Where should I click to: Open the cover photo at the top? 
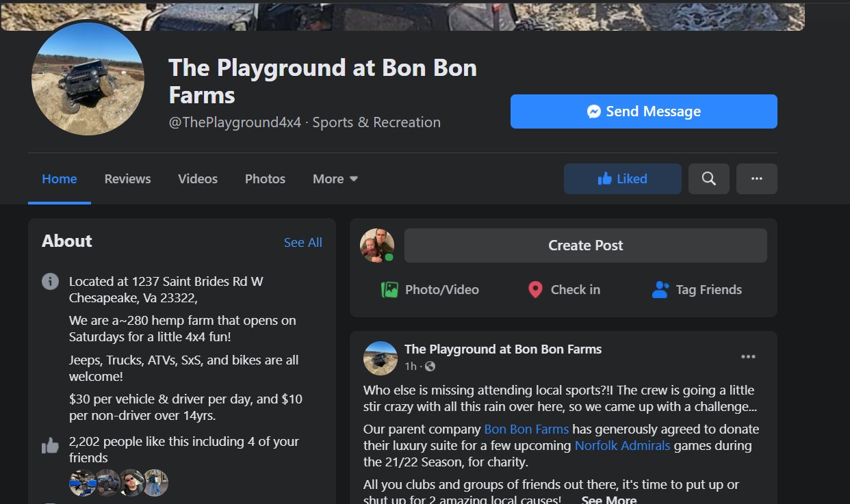402,15
